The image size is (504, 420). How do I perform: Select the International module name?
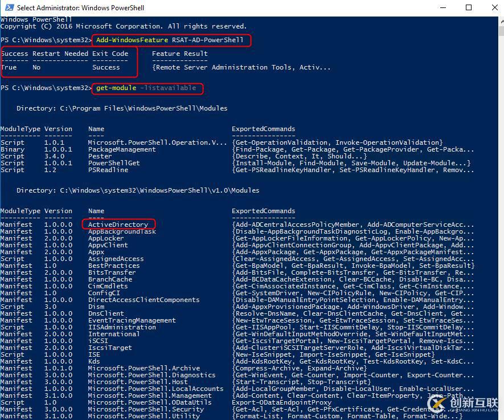point(114,334)
